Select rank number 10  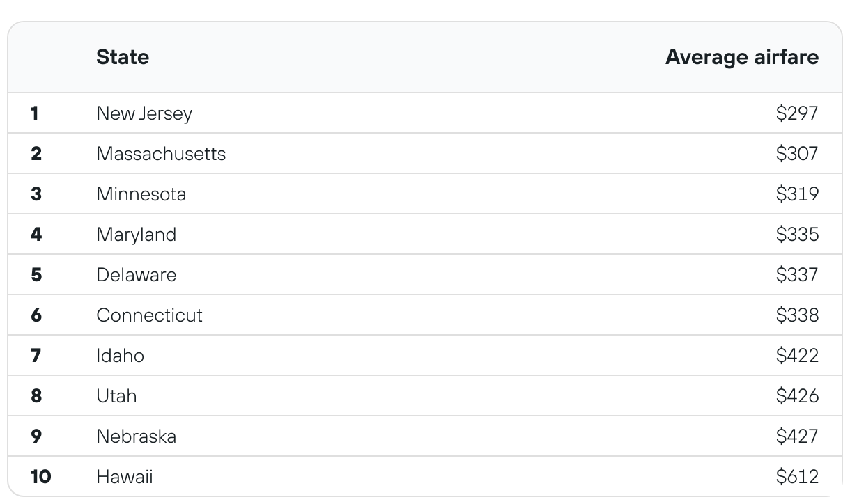[x=41, y=476]
